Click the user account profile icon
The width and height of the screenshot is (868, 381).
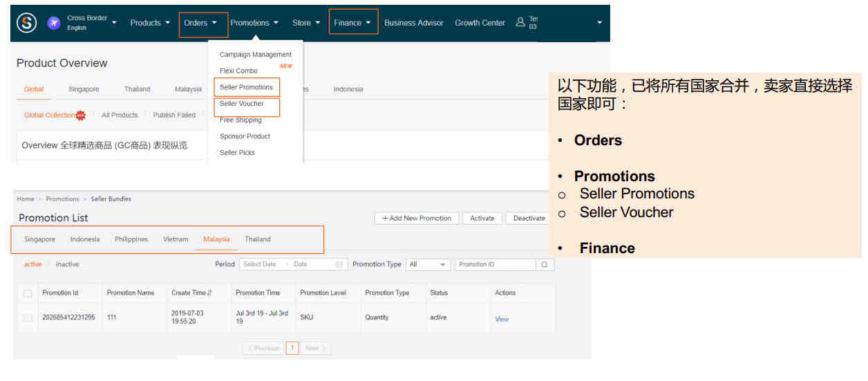pyautogui.click(x=520, y=22)
